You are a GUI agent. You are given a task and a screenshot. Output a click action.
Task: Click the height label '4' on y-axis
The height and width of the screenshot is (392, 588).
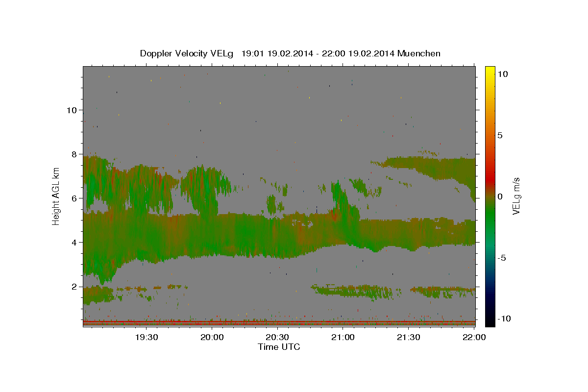(75, 243)
